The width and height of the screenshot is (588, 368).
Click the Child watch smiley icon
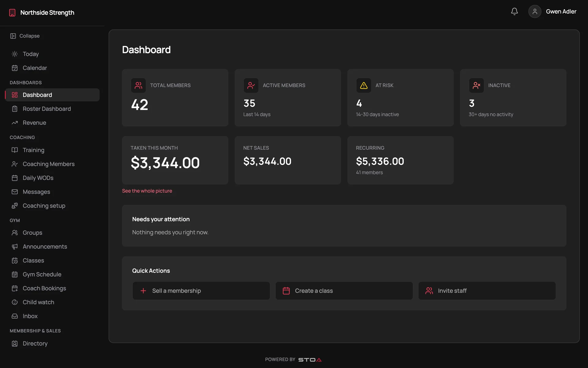click(15, 302)
